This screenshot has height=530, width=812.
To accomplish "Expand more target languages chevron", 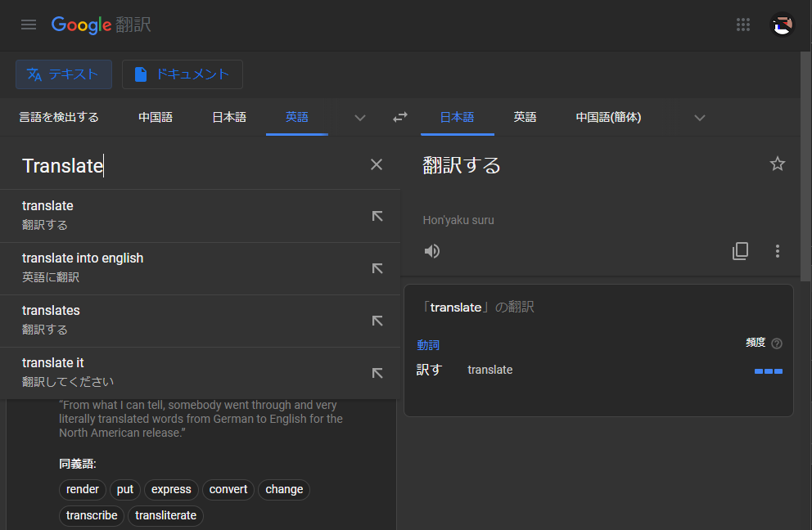I will [700, 118].
